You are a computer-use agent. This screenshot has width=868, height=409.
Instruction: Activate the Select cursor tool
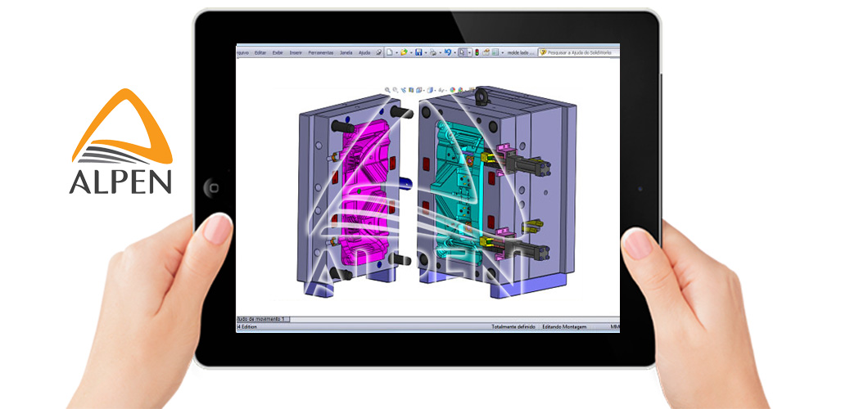(x=463, y=52)
